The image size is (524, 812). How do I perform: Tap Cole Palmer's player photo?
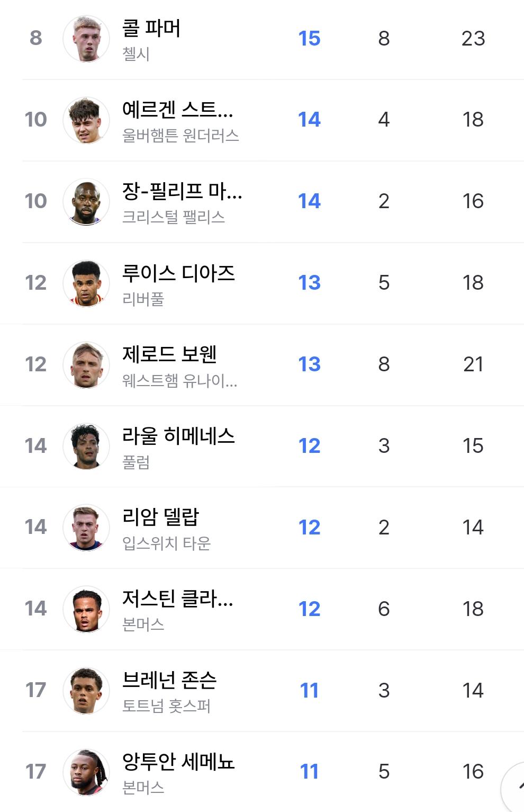[86, 39]
